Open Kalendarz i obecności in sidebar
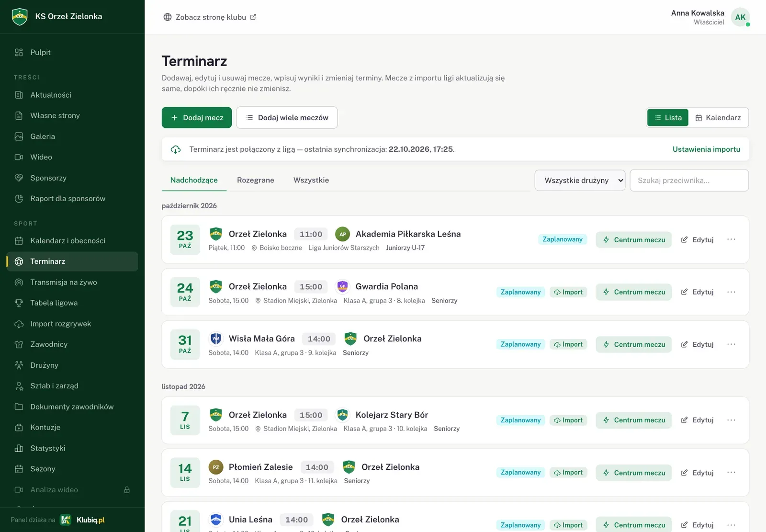766x532 pixels. click(x=72, y=241)
